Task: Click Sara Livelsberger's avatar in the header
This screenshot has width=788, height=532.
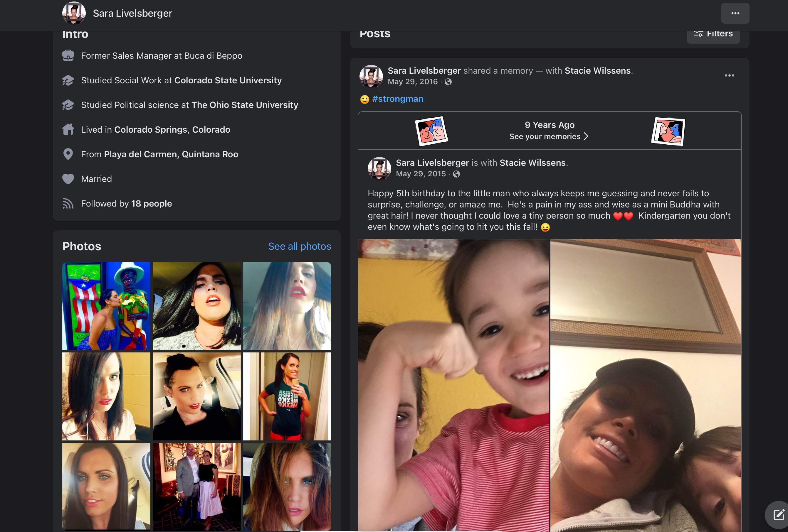Action: point(74,13)
